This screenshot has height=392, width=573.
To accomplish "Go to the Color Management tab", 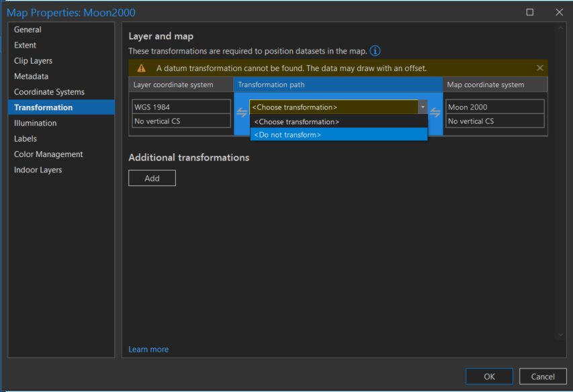I will (48, 154).
